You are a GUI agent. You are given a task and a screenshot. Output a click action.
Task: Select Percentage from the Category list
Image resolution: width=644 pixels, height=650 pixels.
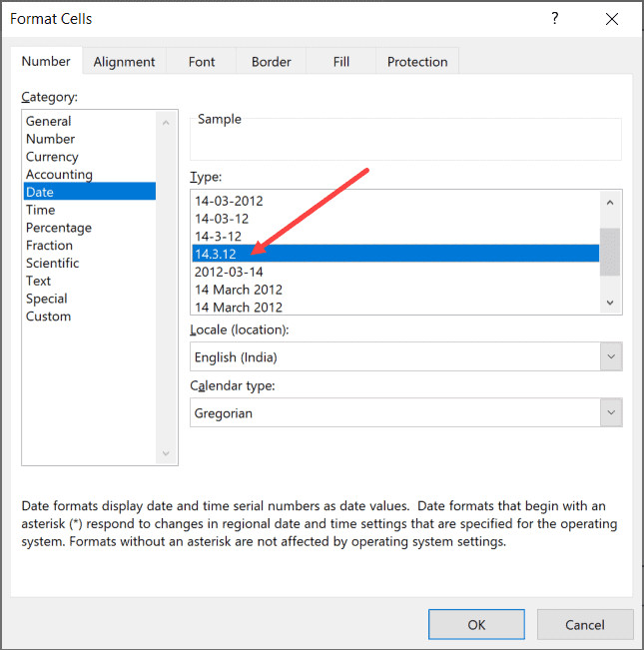coord(59,228)
